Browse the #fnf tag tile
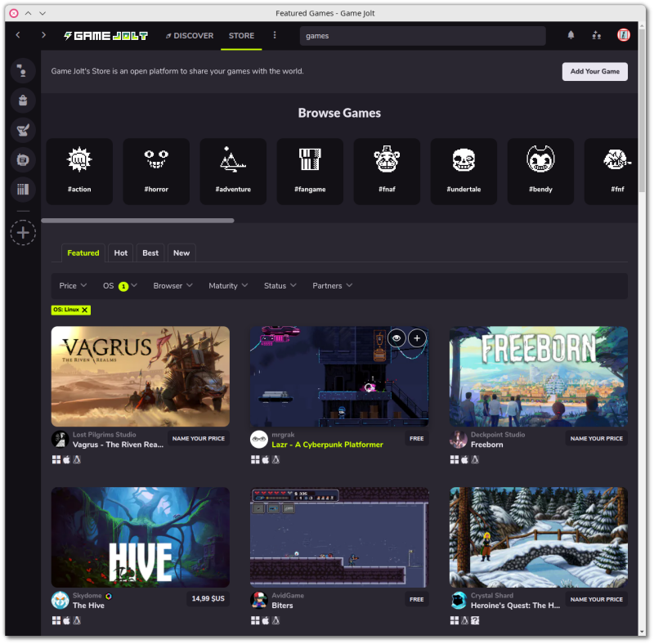Image resolution: width=654 pixels, height=644 pixels. pos(611,172)
